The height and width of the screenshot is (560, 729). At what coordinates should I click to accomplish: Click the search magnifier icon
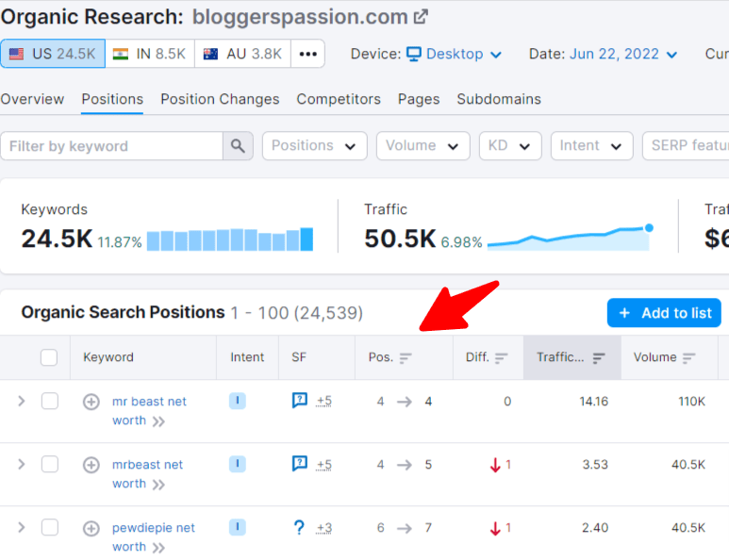[238, 146]
